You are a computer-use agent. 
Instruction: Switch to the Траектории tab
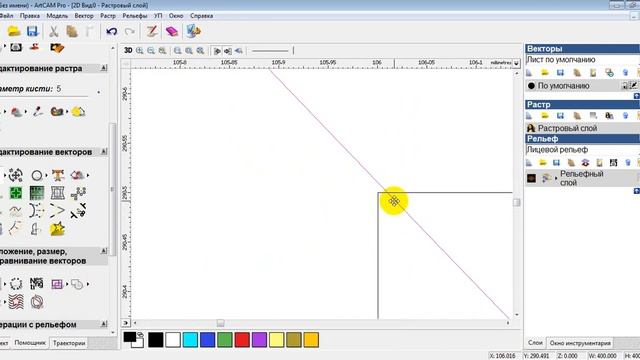point(69,343)
